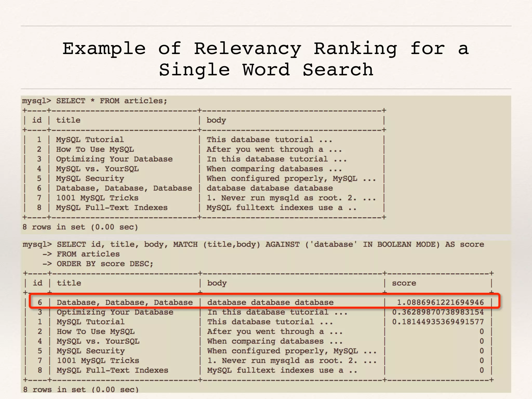Click 'Optimizing Your Database' in results table
This screenshot has height=399, width=532.
coord(115,312)
